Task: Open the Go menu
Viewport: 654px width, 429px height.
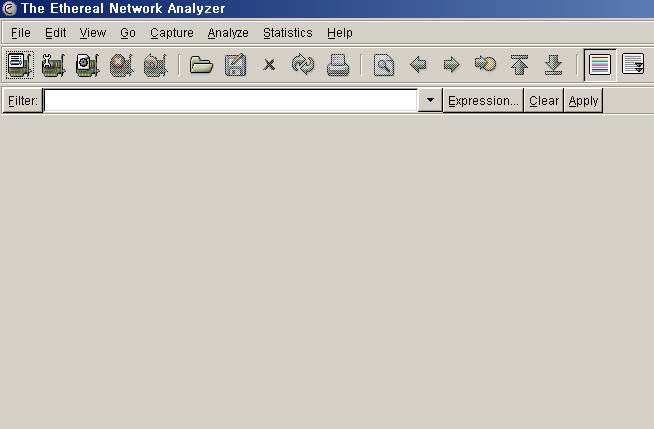Action: [128, 33]
